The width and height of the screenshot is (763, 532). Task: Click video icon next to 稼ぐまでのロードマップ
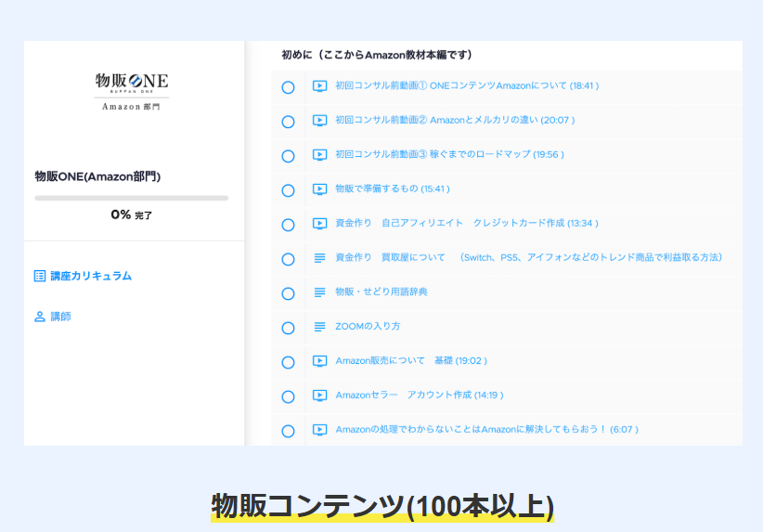pyautogui.click(x=319, y=155)
